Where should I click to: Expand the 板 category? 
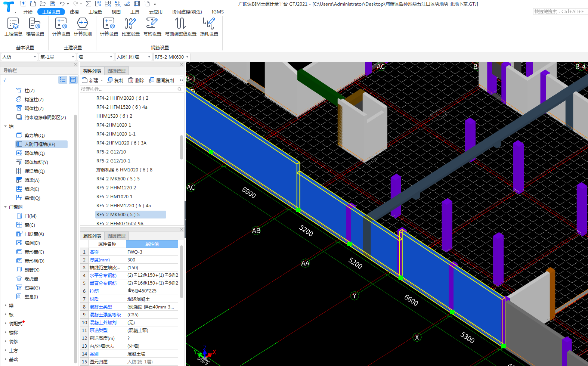pos(5,314)
